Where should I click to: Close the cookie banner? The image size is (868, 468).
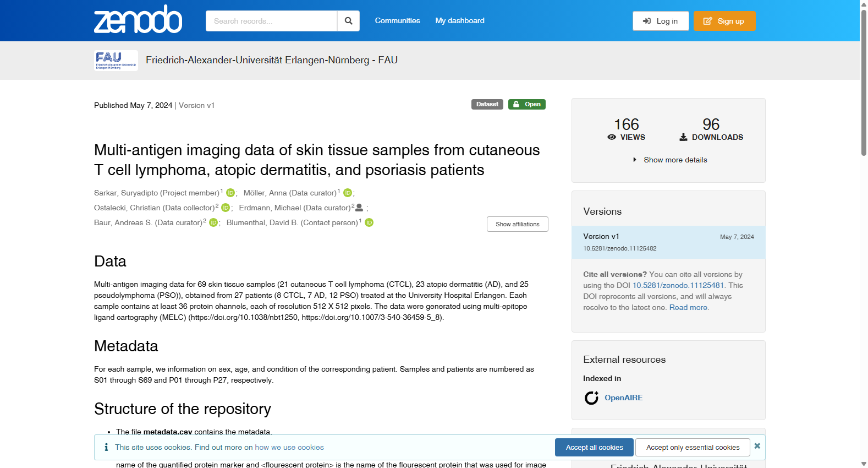[x=757, y=446]
